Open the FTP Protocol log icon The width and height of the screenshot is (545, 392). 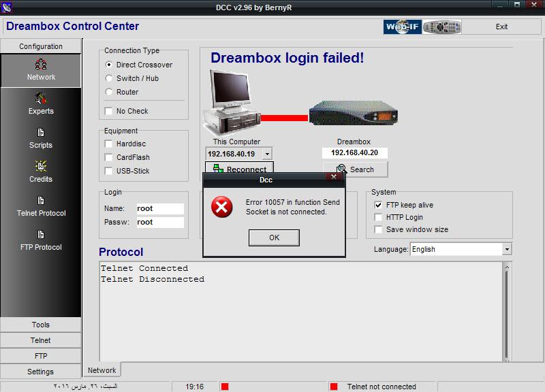click(41, 234)
